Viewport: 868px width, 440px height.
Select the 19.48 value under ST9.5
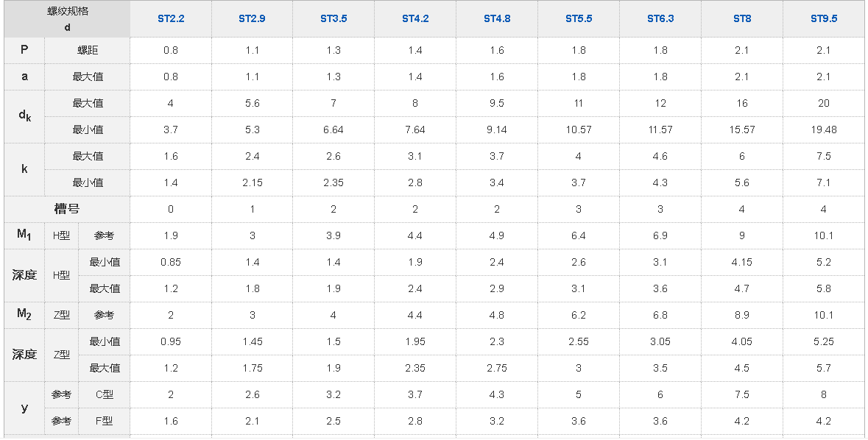point(824,129)
